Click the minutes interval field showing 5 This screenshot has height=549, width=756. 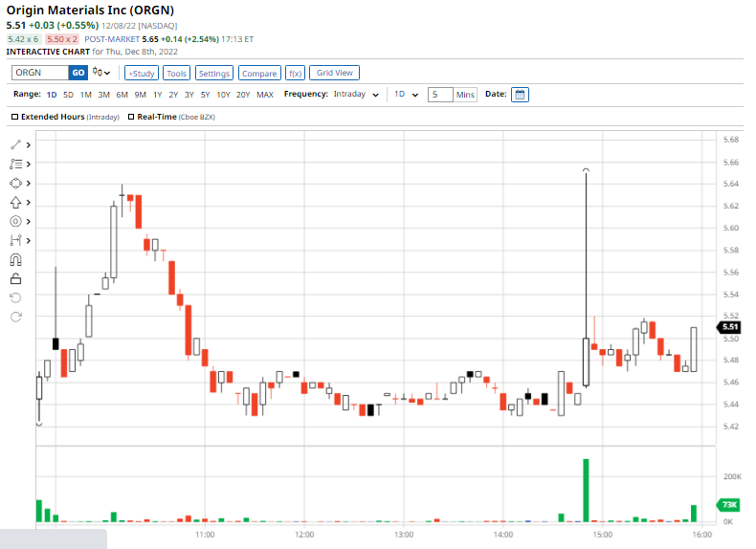pos(440,95)
